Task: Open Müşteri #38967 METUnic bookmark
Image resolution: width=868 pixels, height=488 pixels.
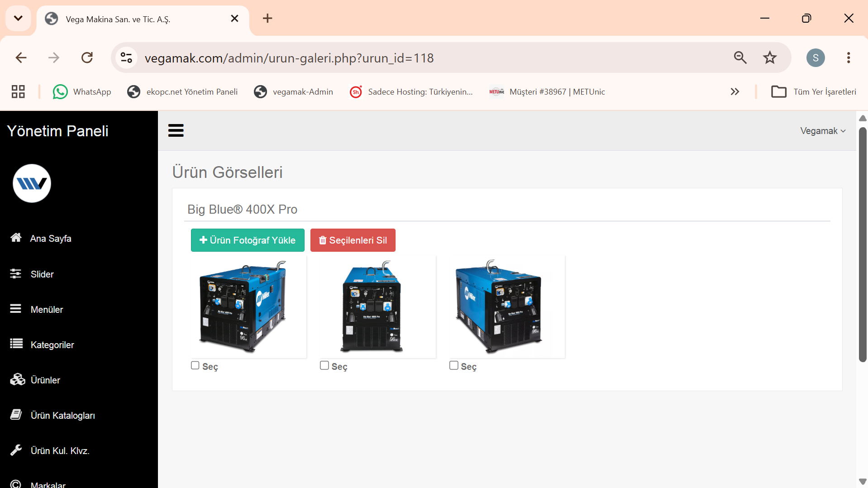Action: [547, 92]
